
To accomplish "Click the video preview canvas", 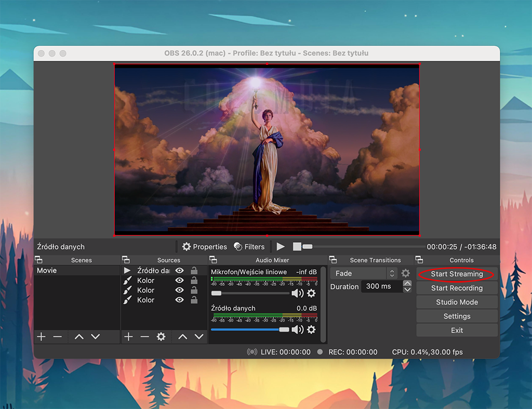I will 267,150.
